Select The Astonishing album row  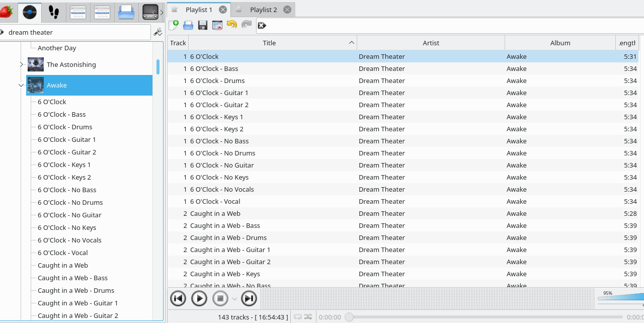click(90, 64)
